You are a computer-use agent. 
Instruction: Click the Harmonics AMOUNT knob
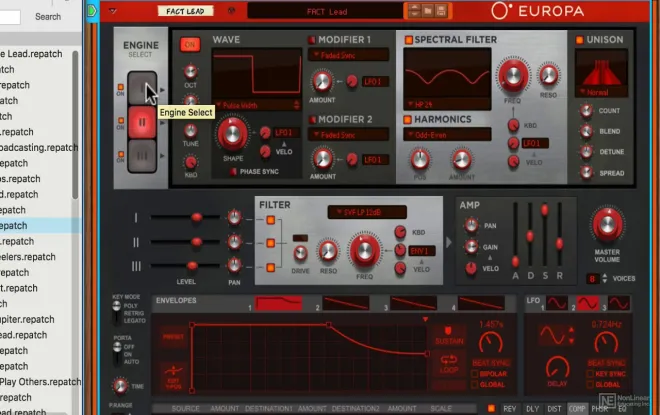click(x=461, y=159)
